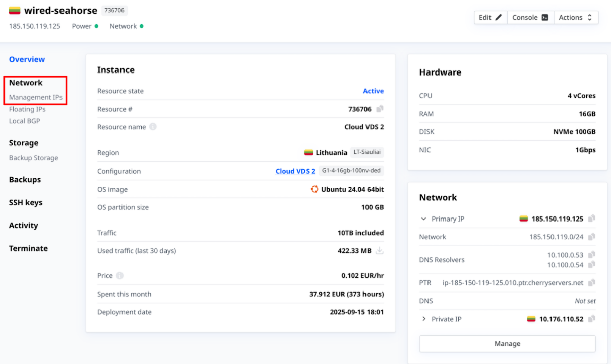Open the Cloud VDS 2 configuration link
Viewport: 612px width, 364px height.
pos(295,171)
